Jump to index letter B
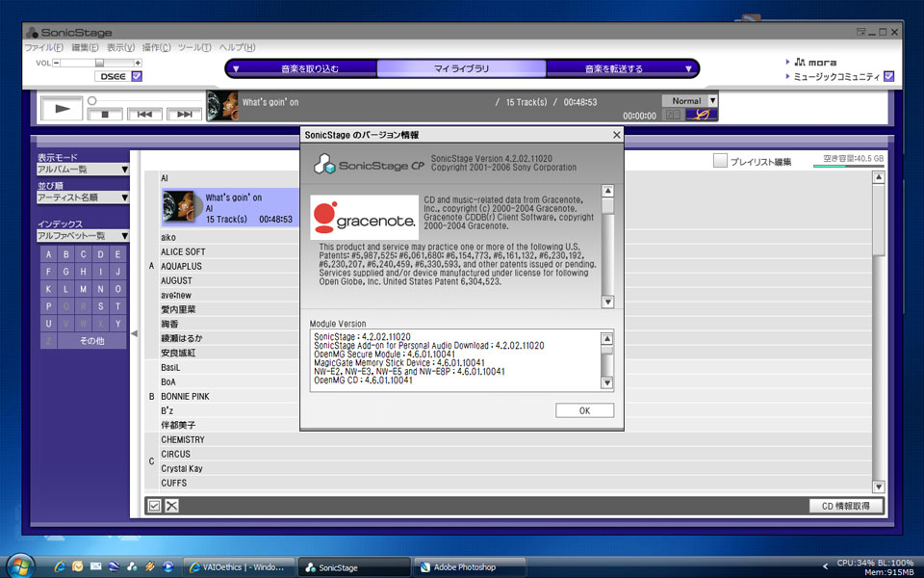Viewport: 924px width, 578px height. coord(66,254)
